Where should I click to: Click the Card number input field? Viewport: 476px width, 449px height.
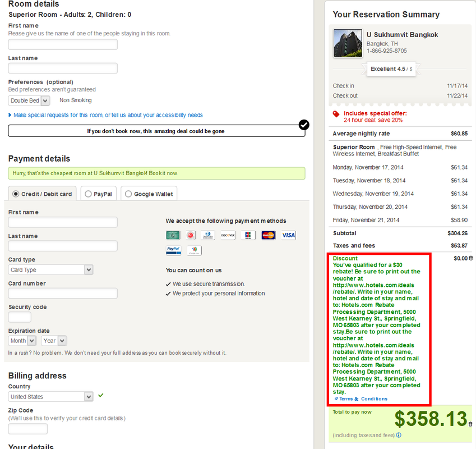(63, 293)
